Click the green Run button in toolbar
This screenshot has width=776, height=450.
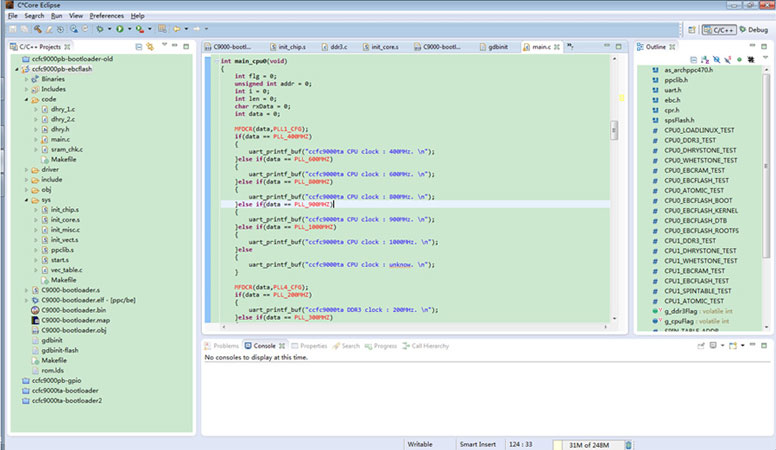pos(119,29)
